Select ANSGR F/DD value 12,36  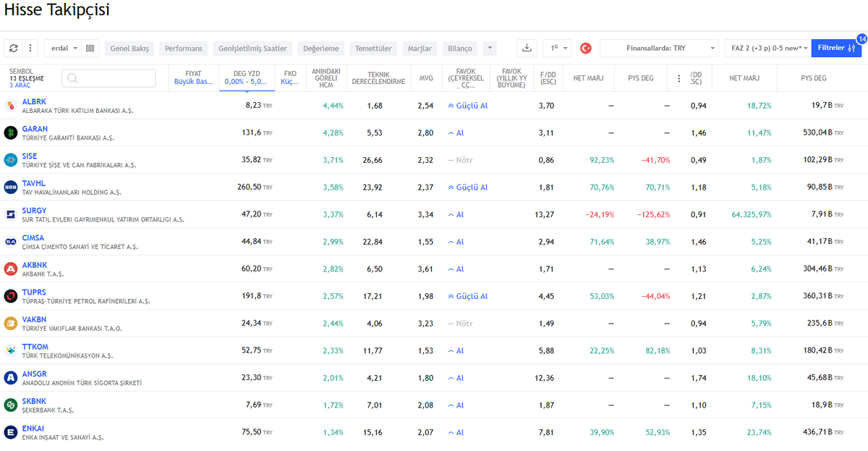(544, 378)
